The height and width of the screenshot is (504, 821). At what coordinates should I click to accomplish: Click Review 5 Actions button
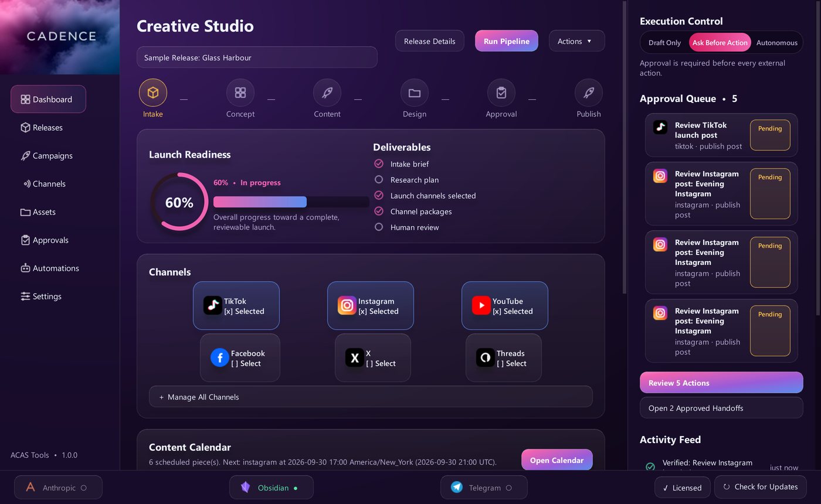click(721, 383)
